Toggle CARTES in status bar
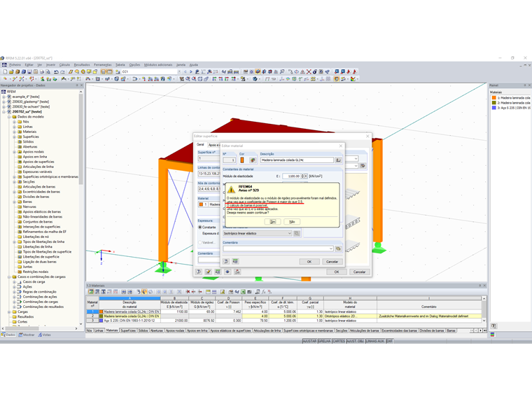 [339, 342]
